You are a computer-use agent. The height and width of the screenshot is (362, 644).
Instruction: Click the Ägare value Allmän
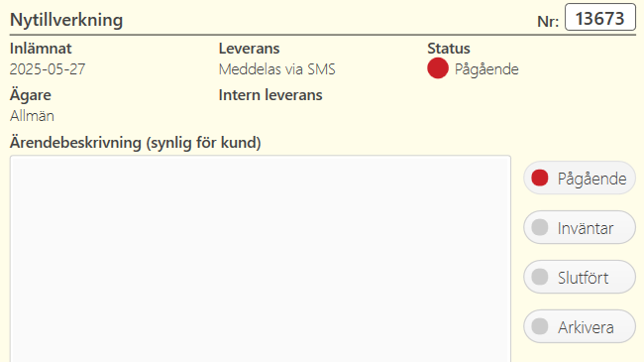32,116
